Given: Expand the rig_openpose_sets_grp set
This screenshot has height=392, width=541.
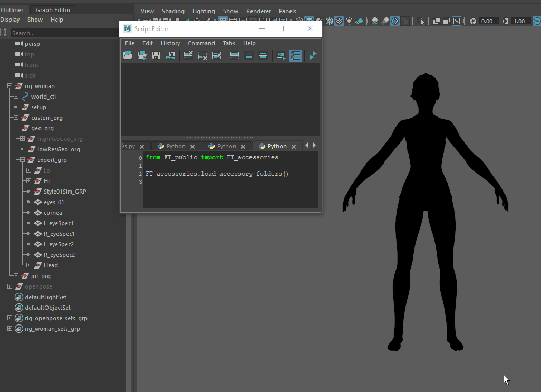Looking at the screenshot, I should 9,318.
